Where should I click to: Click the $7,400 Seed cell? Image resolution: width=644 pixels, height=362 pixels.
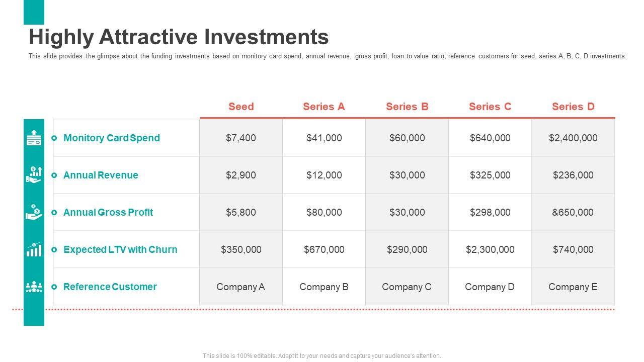click(241, 138)
